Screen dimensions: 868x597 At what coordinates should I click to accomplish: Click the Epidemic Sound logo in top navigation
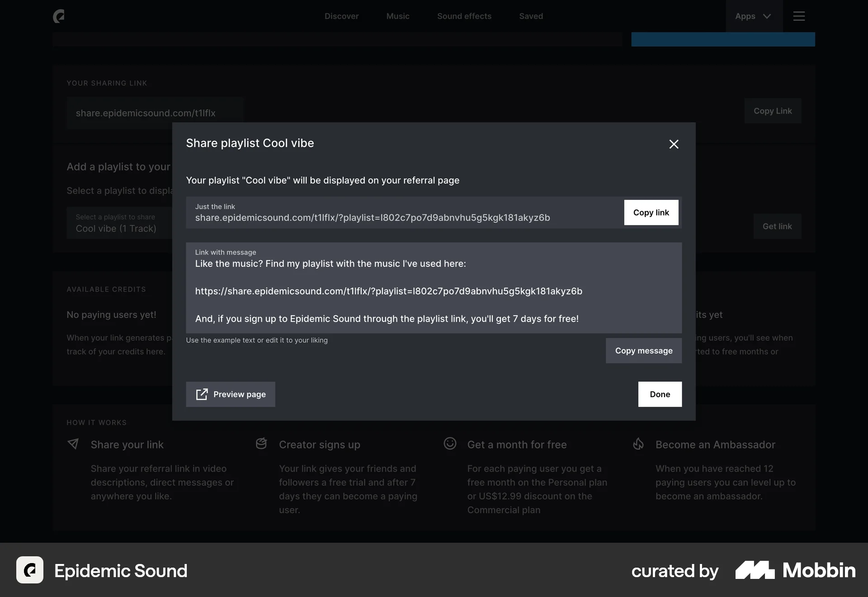[x=59, y=16]
